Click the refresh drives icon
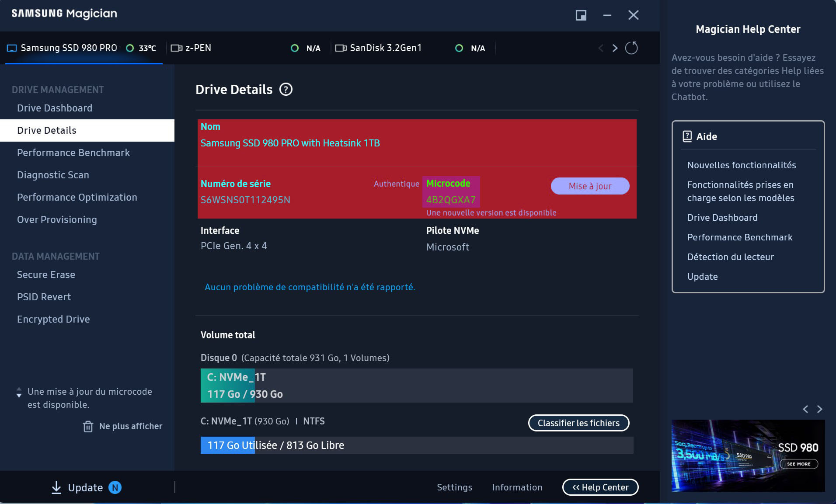The width and height of the screenshot is (836, 504). click(631, 48)
